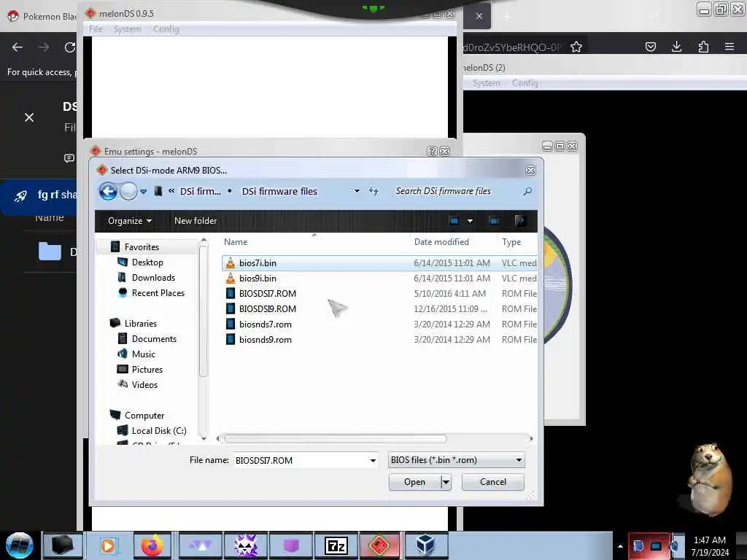Open Videos library in navigation pane
Screen dimensions: 747x560
point(144,385)
